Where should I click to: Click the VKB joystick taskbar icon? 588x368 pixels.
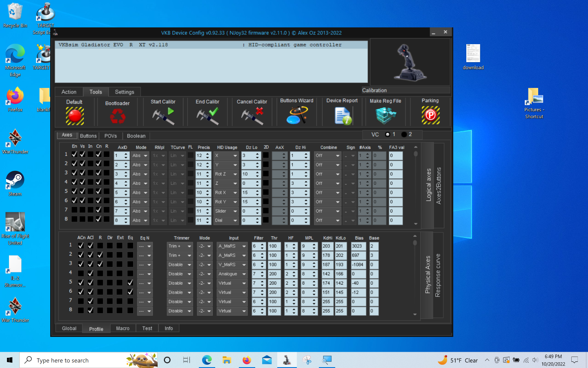point(287,360)
